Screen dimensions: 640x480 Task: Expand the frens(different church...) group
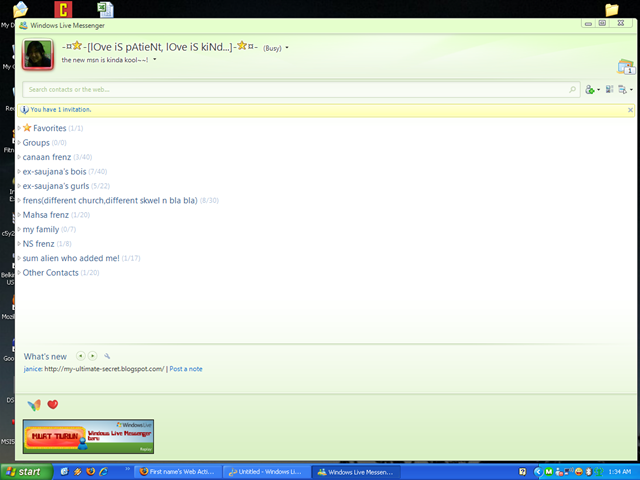pyautogui.click(x=19, y=200)
